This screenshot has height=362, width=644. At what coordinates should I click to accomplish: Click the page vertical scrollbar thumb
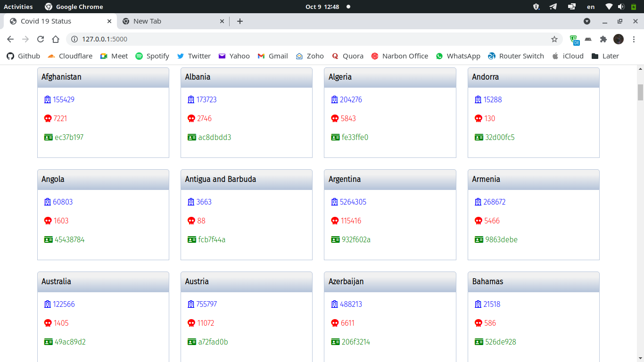click(640, 92)
